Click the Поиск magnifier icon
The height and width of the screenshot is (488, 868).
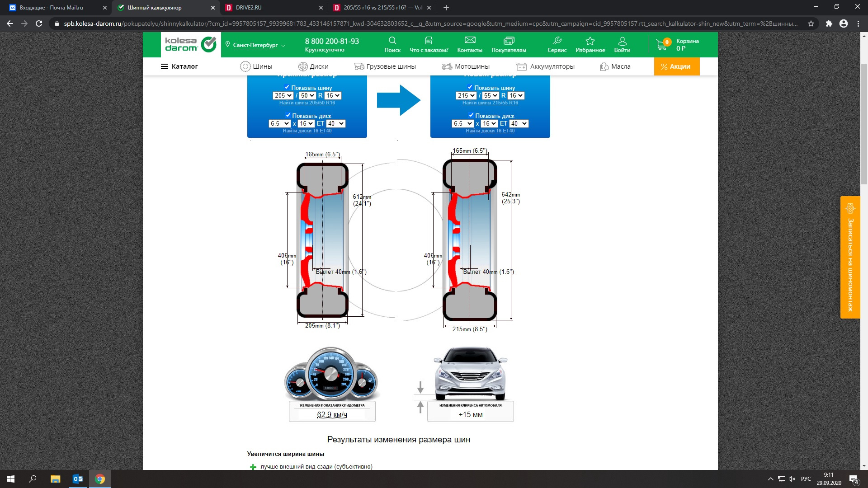[392, 41]
